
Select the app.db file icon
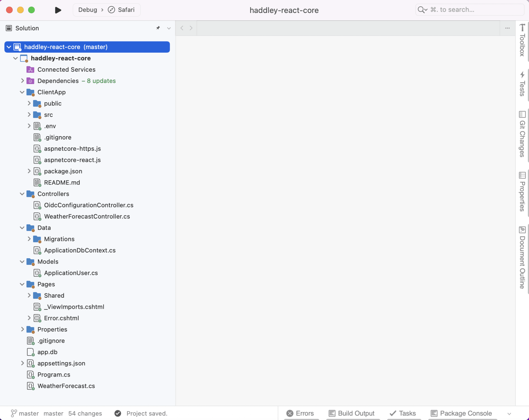[x=31, y=352]
